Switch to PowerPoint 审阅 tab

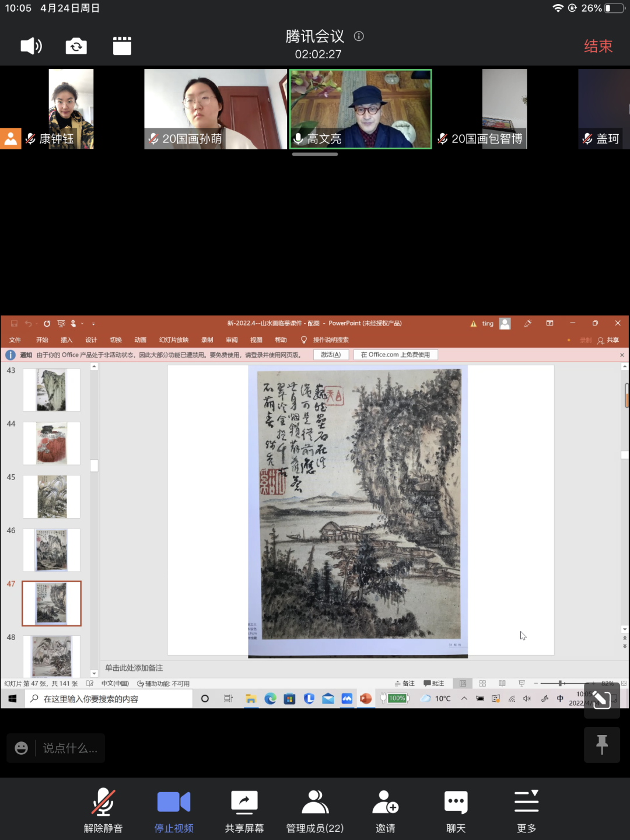pyautogui.click(x=232, y=340)
